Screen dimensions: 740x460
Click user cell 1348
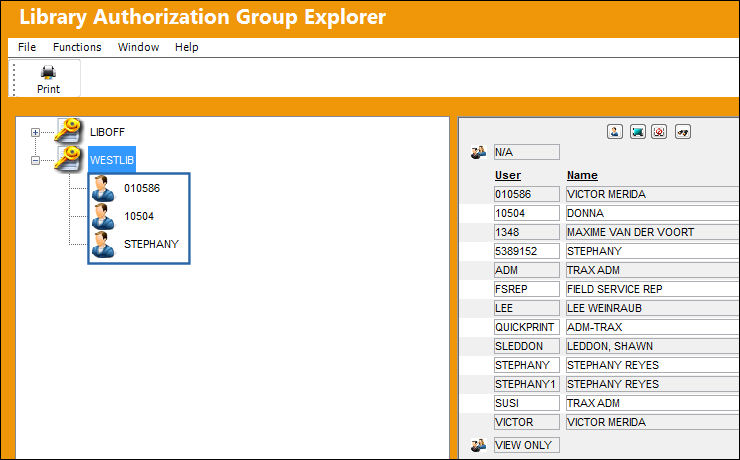tap(527, 232)
